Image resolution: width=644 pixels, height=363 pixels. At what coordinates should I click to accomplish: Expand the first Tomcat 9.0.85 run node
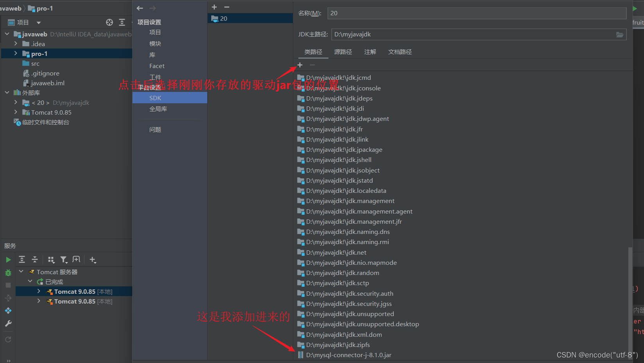pos(38,291)
